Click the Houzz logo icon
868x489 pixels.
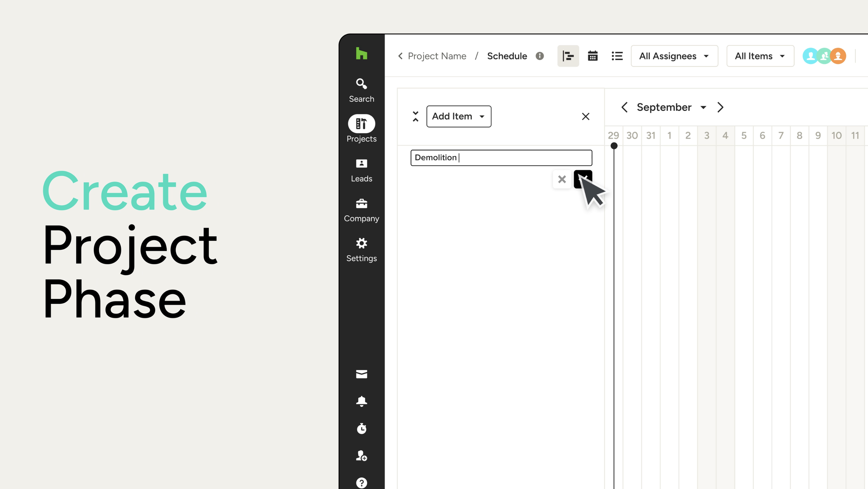(361, 54)
